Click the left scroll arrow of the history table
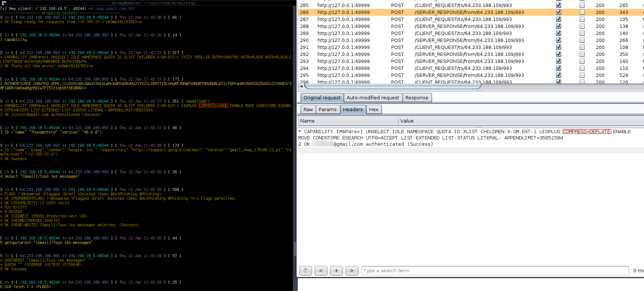 pyautogui.click(x=302, y=86)
